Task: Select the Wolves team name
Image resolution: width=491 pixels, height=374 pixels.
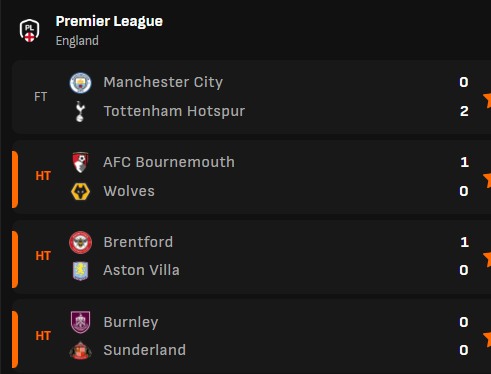Action: [129, 191]
